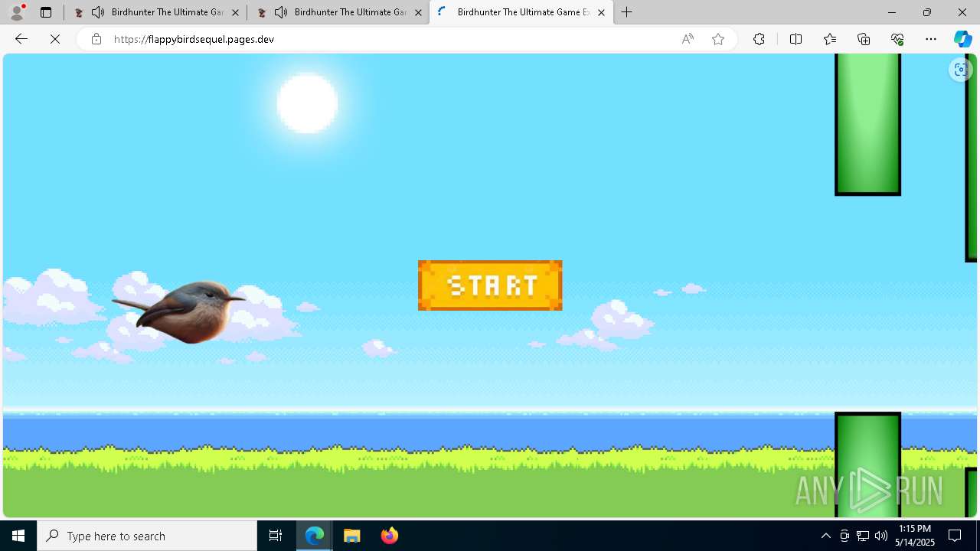Open Microsoft Edge from taskbar
Viewport: 980px width, 551px height.
[x=315, y=536]
